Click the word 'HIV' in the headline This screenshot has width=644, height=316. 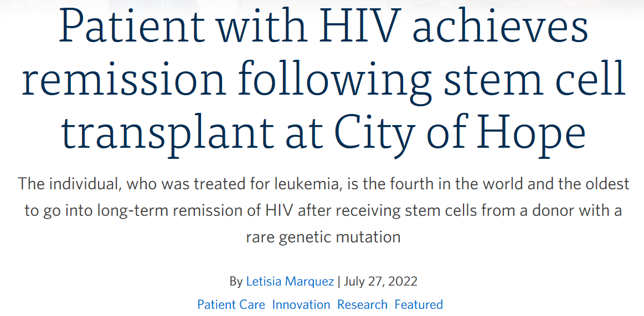(x=360, y=28)
